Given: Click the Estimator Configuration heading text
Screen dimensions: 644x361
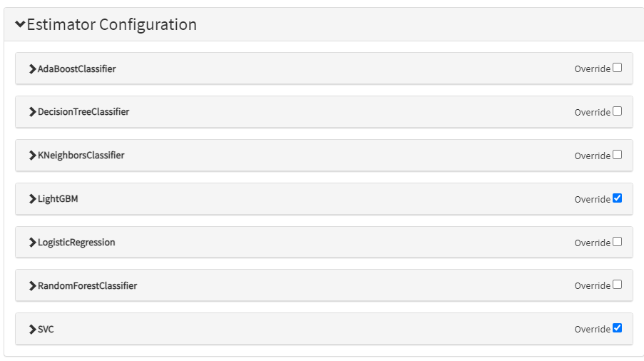Looking at the screenshot, I should [x=111, y=24].
